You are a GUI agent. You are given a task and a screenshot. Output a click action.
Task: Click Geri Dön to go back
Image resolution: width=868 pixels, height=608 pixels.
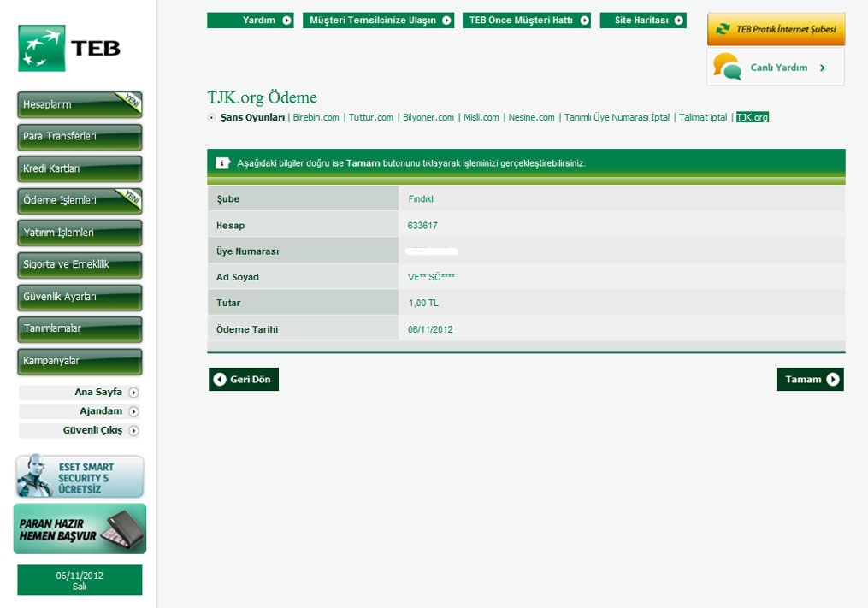click(244, 380)
